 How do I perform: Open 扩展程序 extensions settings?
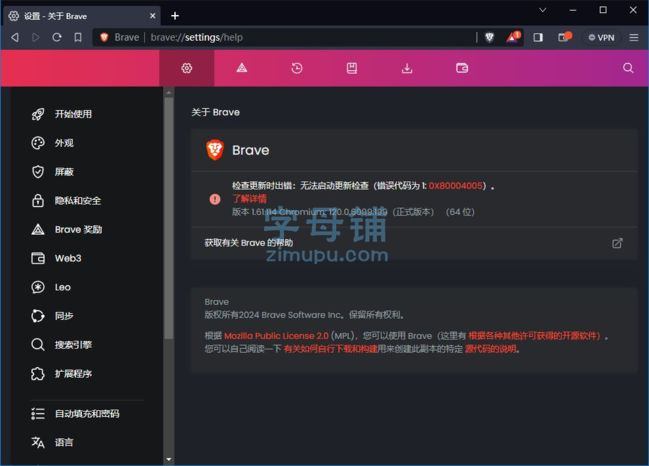tap(62, 374)
